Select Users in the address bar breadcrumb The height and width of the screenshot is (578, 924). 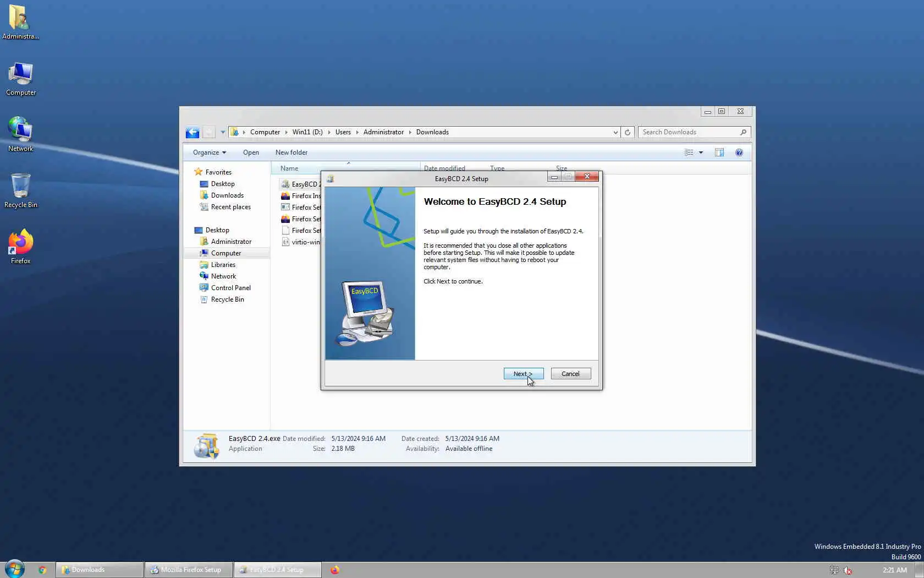click(x=343, y=132)
